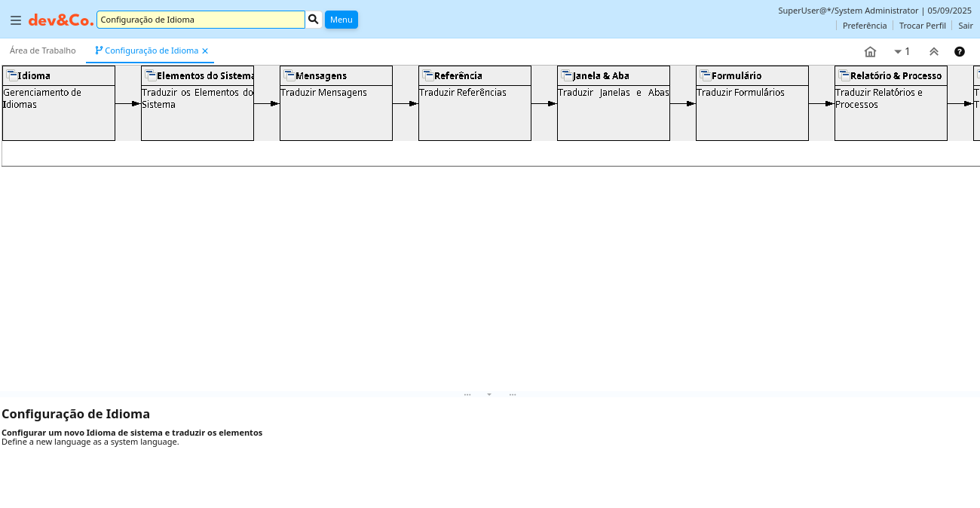Open the Elementos do Sistema node
This screenshot has width=980, height=508.
coord(198,103)
